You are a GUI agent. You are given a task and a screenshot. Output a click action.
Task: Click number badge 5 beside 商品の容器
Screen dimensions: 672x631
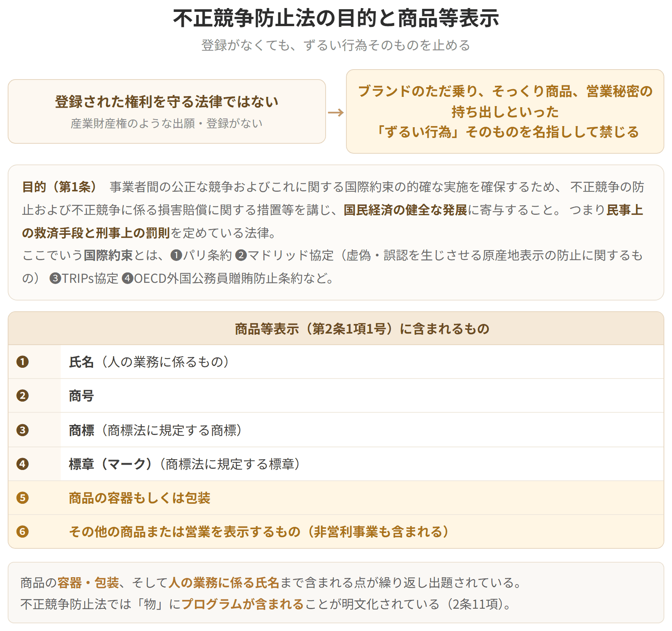point(23,498)
